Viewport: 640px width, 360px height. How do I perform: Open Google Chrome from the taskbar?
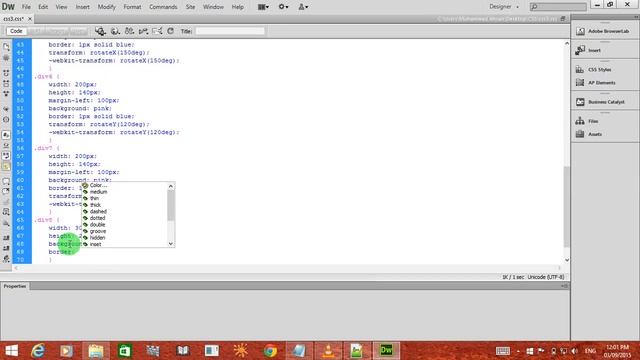[270, 351]
